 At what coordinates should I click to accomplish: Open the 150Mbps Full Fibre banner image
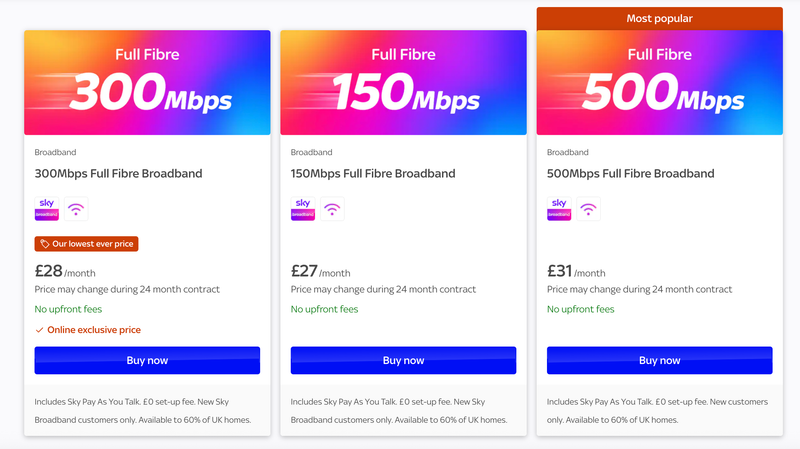(403, 82)
